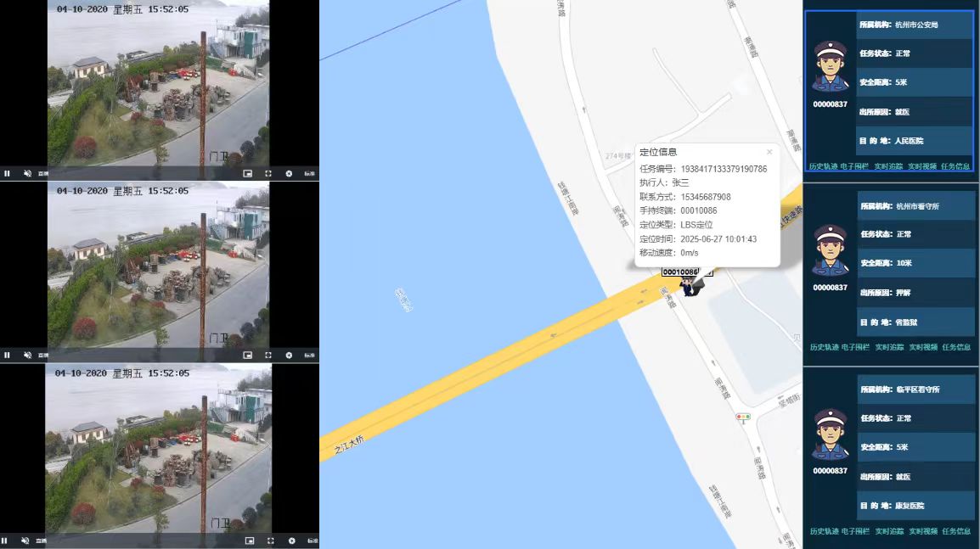
Task: Open picture-in-picture on the top video
Action: click(247, 174)
